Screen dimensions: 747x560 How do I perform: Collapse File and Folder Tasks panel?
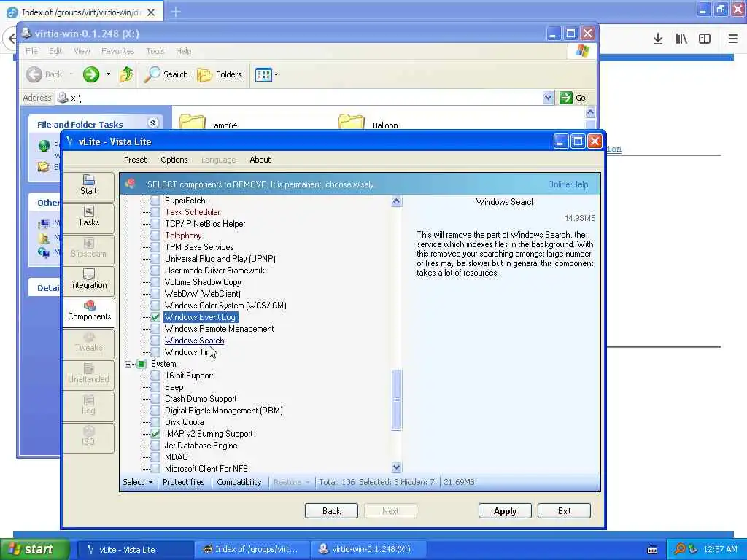152,122
